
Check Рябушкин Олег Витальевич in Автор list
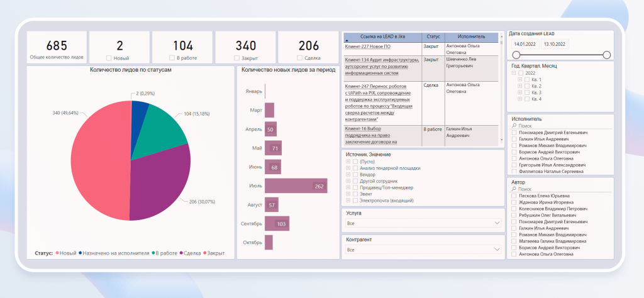[x=514, y=215]
